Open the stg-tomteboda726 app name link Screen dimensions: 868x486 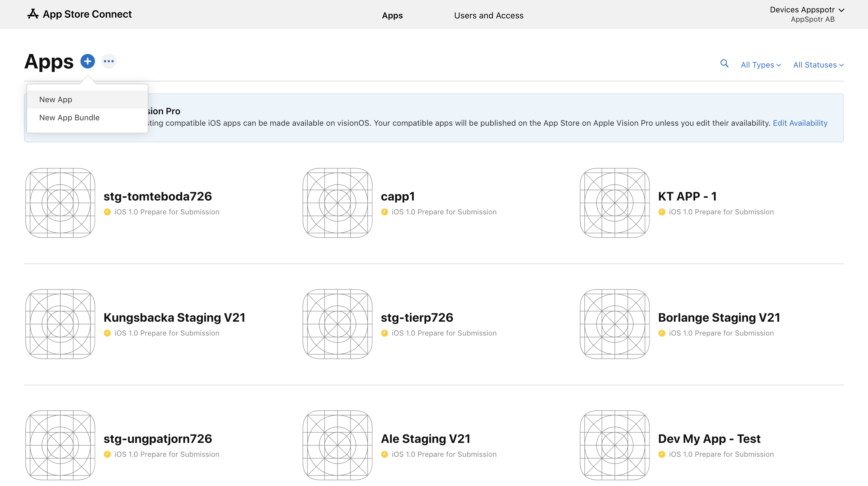tap(158, 196)
